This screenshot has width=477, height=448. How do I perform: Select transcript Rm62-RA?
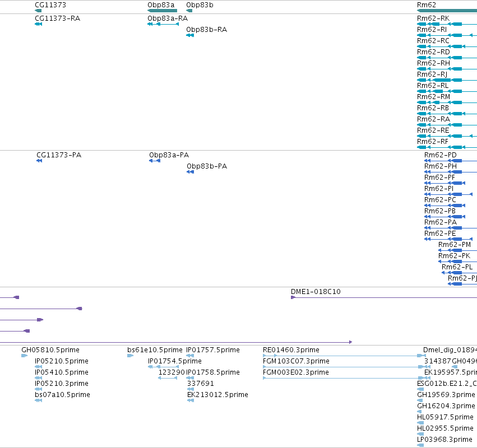coord(433,119)
